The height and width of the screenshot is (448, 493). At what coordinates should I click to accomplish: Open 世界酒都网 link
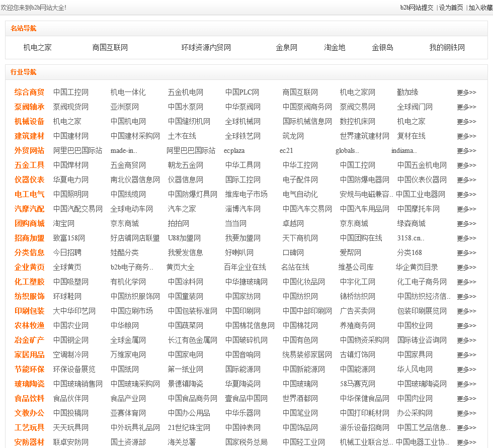pyautogui.click(x=300, y=398)
